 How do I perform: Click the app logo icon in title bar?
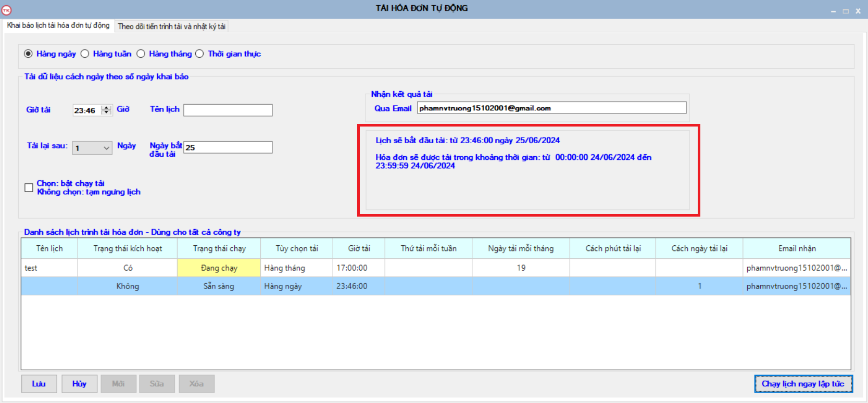pyautogui.click(x=6, y=10)
